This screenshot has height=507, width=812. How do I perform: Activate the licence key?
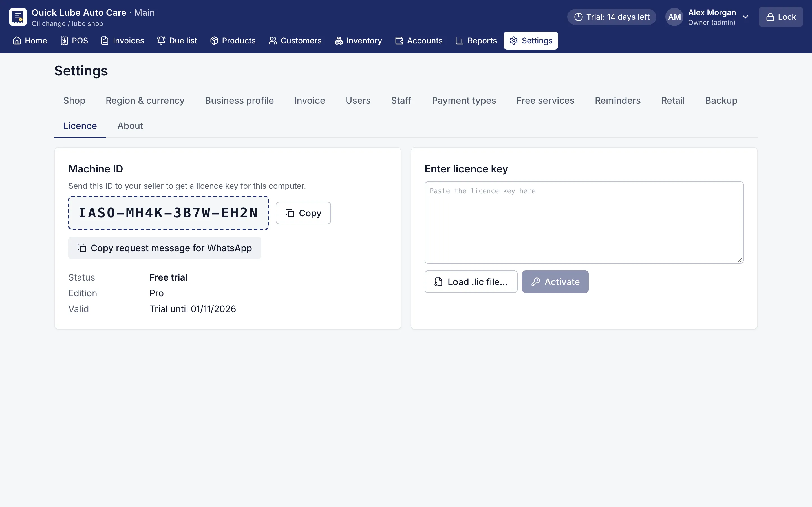(555, 282)
